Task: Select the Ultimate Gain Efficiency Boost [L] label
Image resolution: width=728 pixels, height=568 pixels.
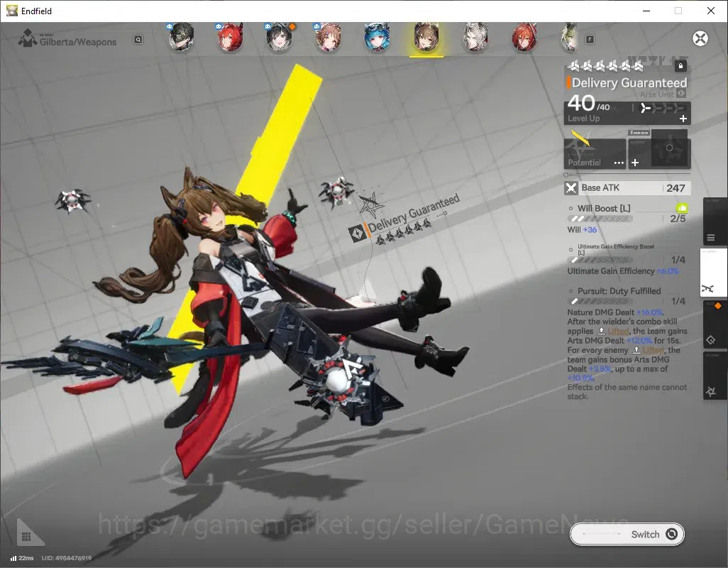Action: [x=616, y=249]
